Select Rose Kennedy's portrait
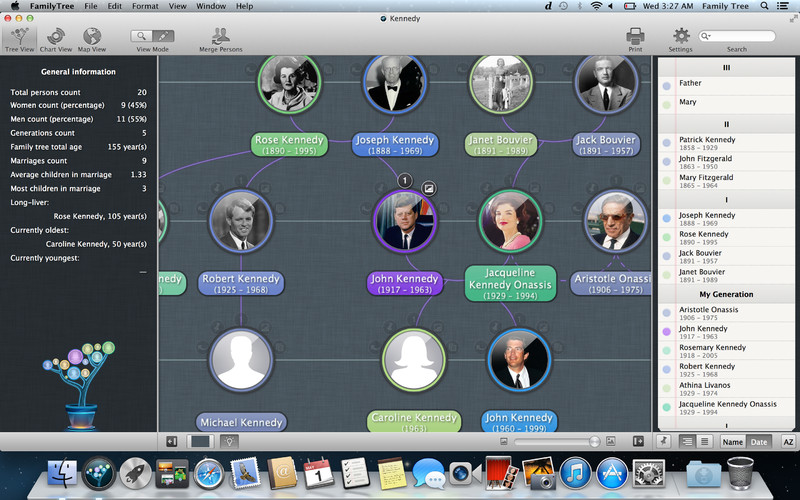The image size is (800, 500). pyautogui.click(x=289, y=82)
